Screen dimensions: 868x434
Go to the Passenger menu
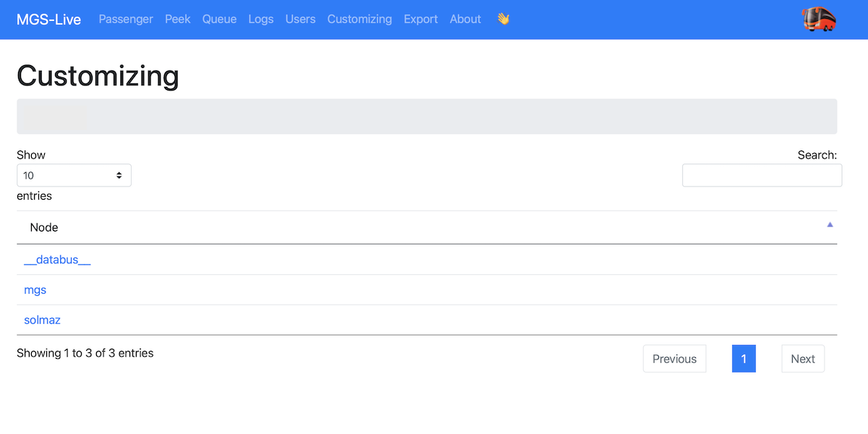(x=126, y=20)
